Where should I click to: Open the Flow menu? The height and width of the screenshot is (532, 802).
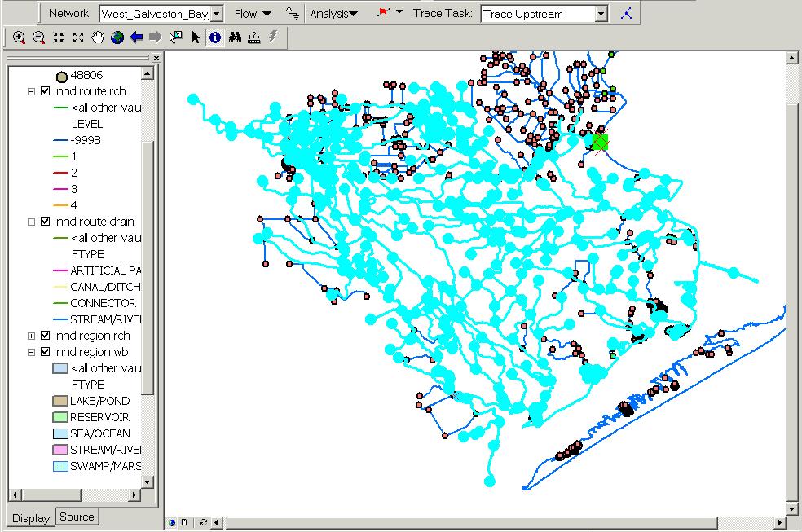[252, 14]
